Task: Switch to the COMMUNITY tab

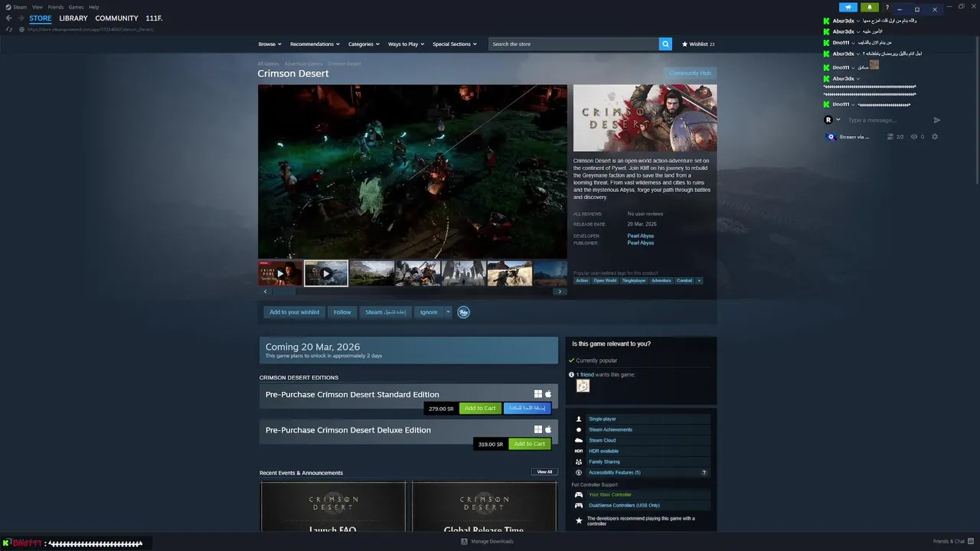Action: (x=116, y=18)
